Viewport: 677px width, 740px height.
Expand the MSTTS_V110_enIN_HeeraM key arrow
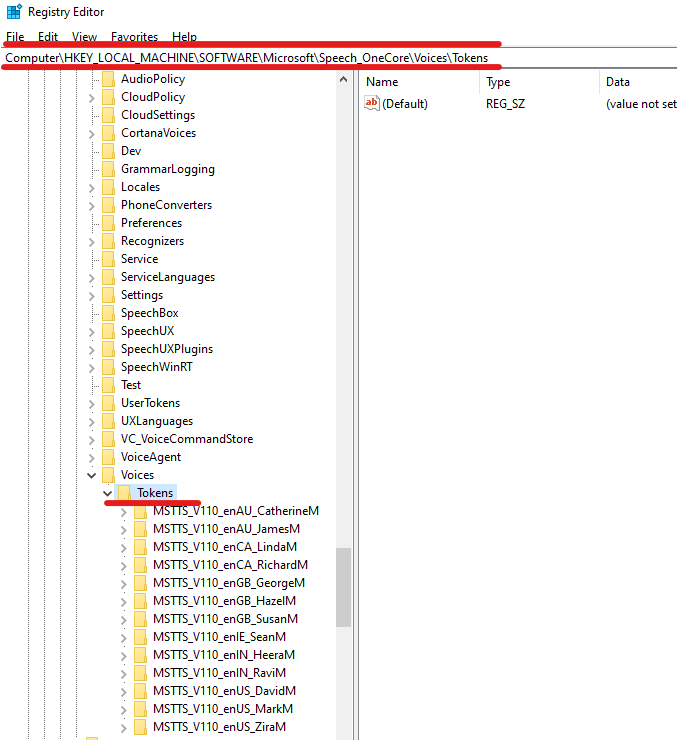click(124, 656)
